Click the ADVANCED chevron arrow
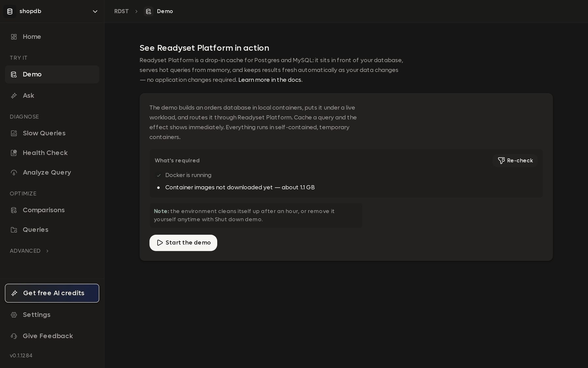This screenshot has width=588, height=368. pos(47,251)
